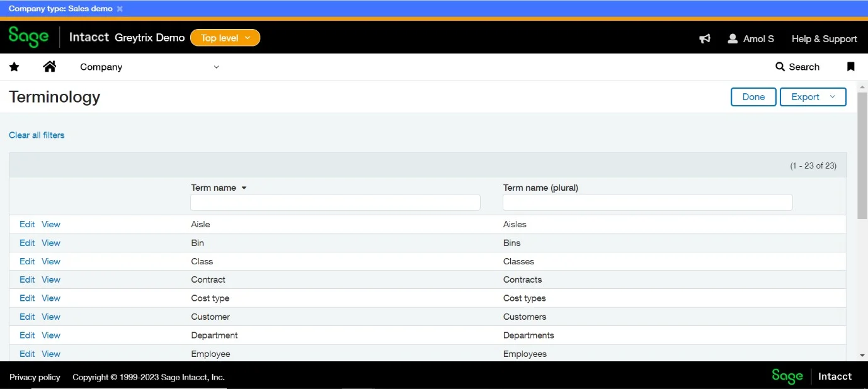Click the Sage Intacct logo in footer
The height and width of the screenshot is (389, 868).
pos(812,376)
